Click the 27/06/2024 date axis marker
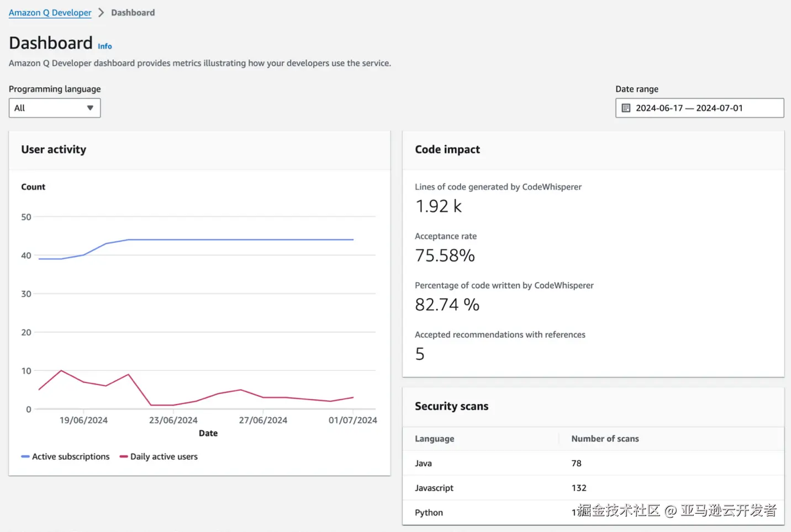Viewport: 791px width, 532px height. pos(263,420)
